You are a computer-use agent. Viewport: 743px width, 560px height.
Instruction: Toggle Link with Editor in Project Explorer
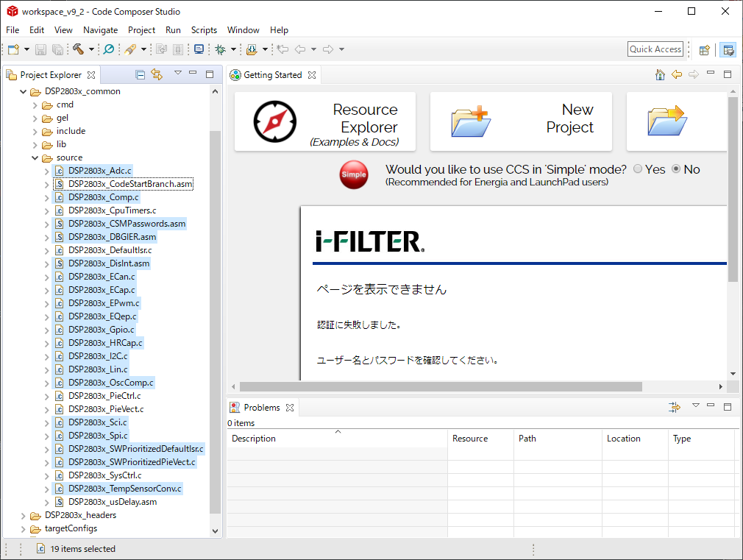click(157, 74)
